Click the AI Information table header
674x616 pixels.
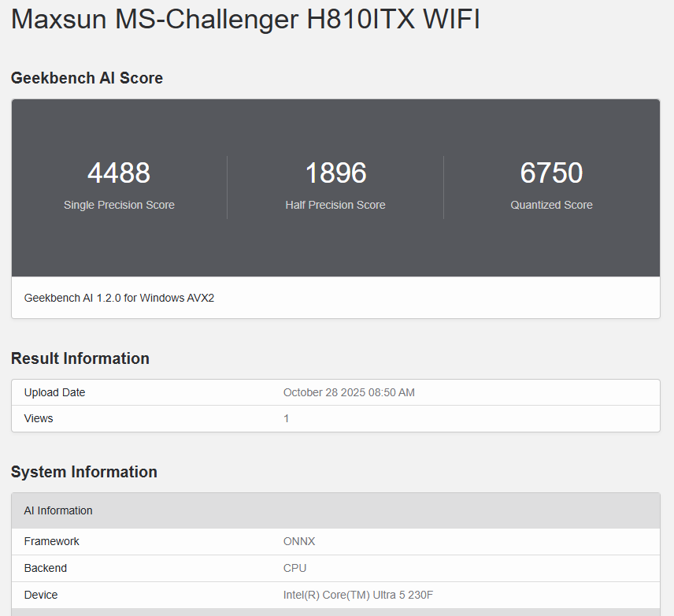[335, 510]
